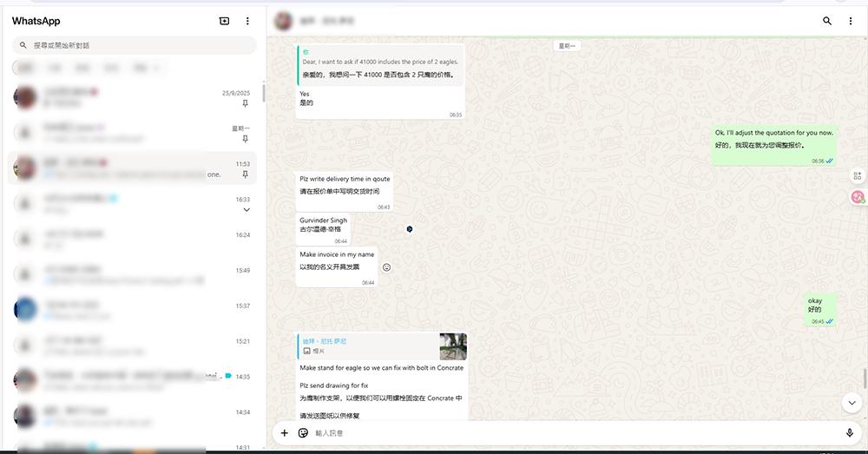Open the chat dated 25/9/2025
This screenshot has height=454, width=868.
[130, 96]
